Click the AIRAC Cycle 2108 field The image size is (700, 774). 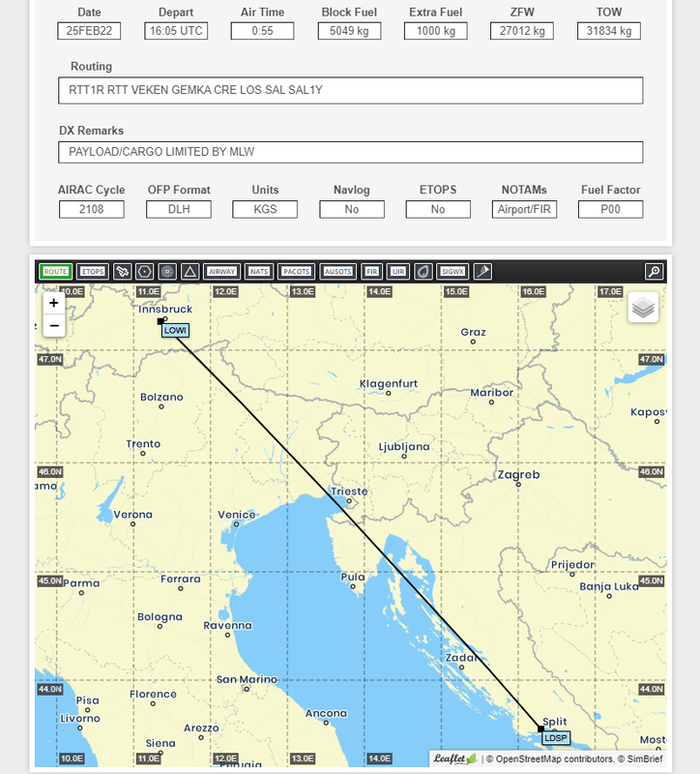92,209
